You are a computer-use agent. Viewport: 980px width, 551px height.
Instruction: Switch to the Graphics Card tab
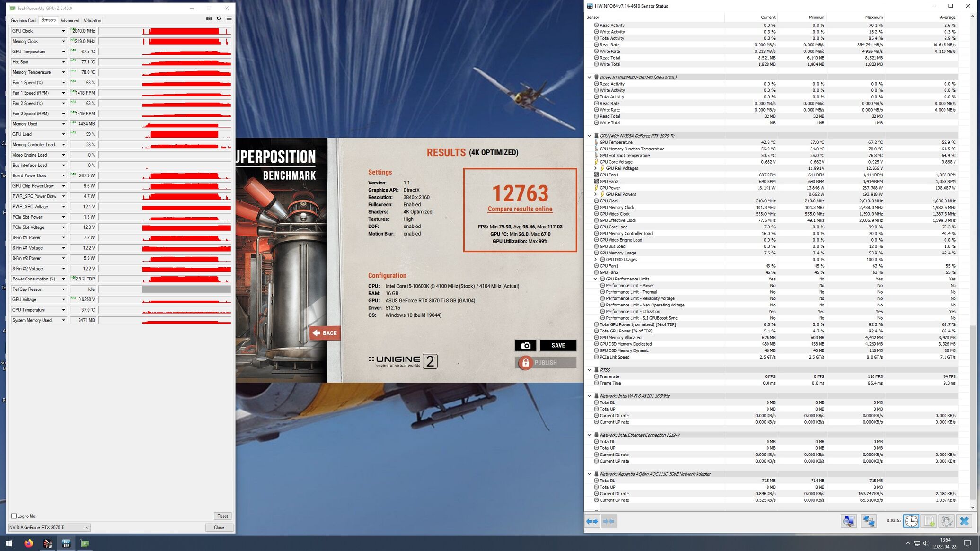[x=24, y=21]
